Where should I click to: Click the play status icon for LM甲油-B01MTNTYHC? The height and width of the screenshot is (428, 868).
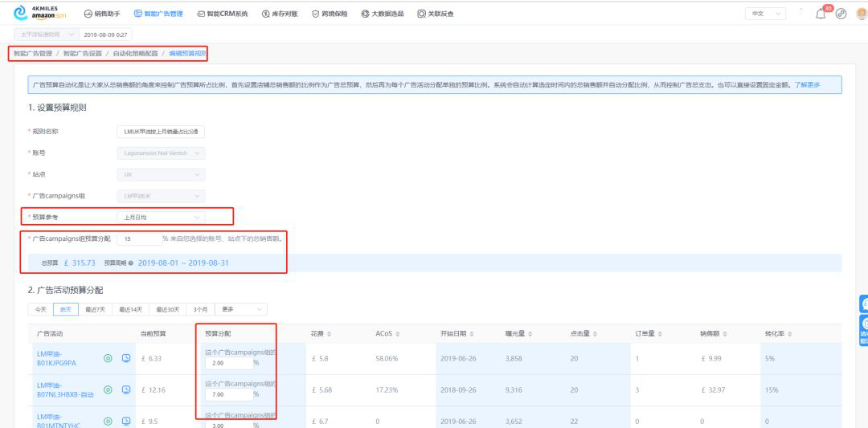(x=108, y=421)
